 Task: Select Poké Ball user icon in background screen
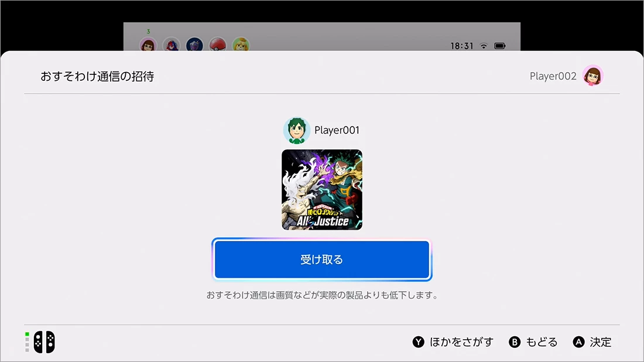pos(218,45)
